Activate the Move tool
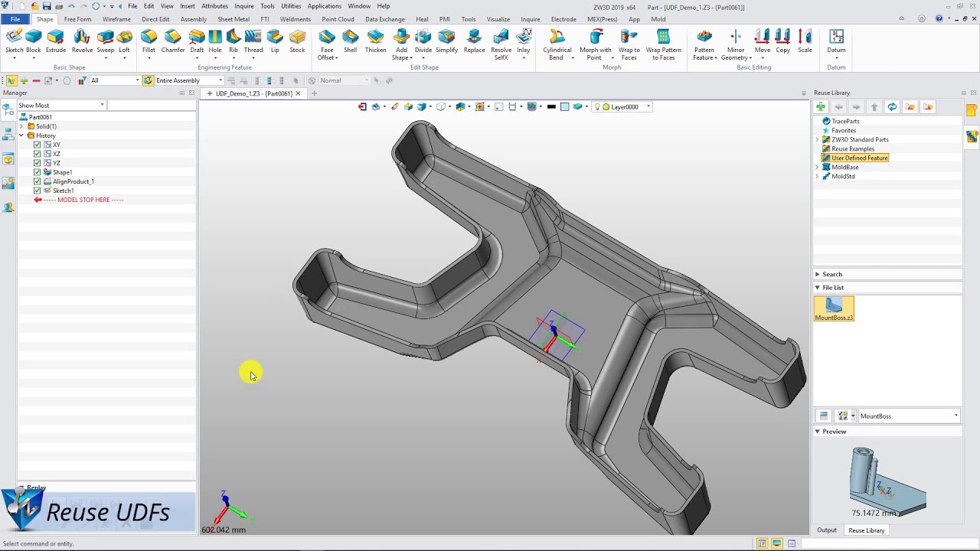The height and width of the screenshot is (551, 980). (x=763, y=42)
